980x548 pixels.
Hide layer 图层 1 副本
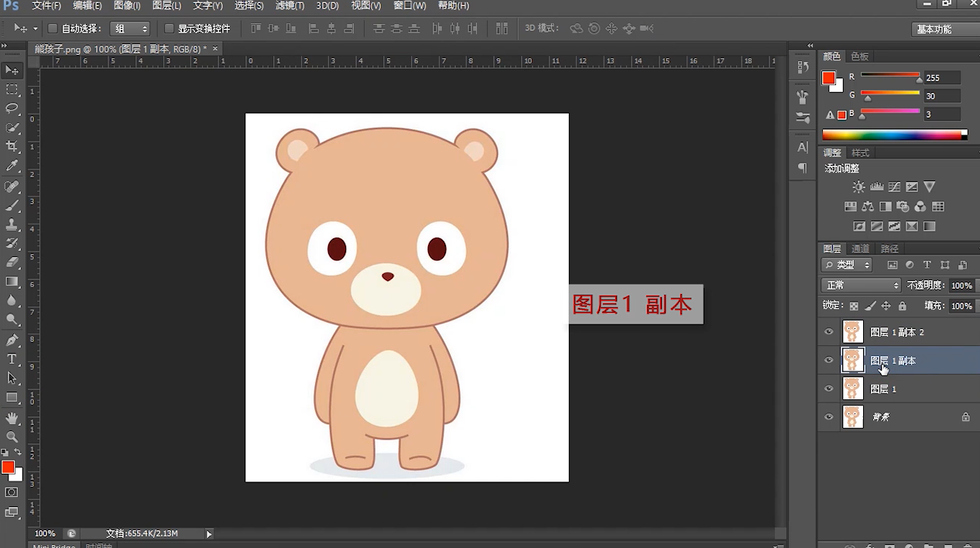pyautogui.click(x=829, y=360)
